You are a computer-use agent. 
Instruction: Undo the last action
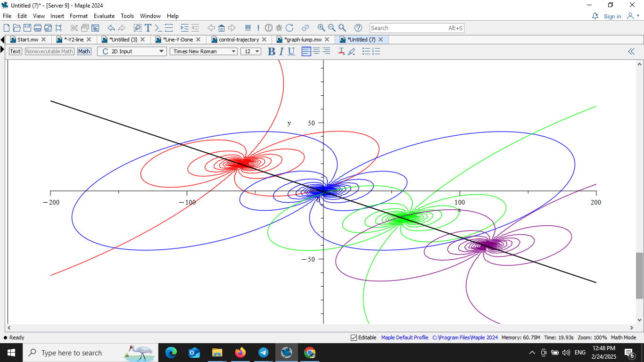(x=111, y=28)
